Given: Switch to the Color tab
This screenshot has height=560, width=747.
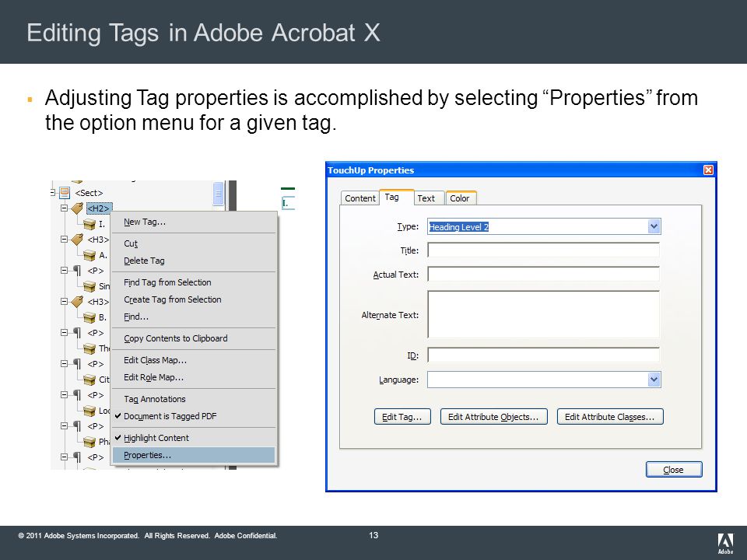Looking at the screenshot, I should click(x=461, y=198).
